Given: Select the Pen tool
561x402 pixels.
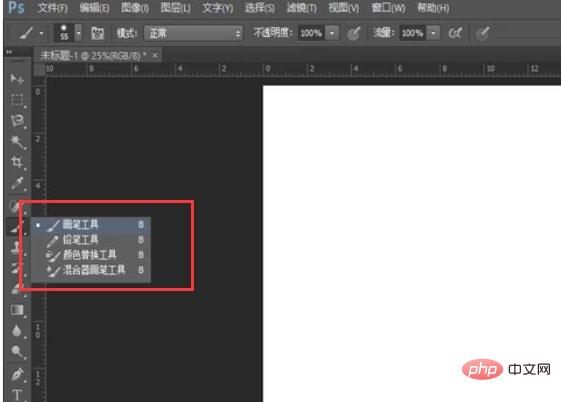Looking at the screenshot, I should (x=17, y=374).
